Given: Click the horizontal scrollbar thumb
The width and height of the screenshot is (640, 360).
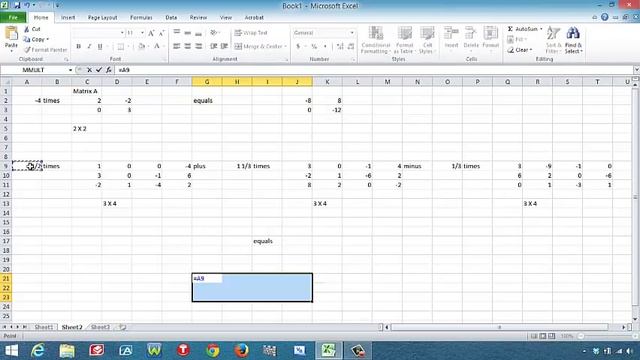Looking at the screenshot, I should 499,327.
